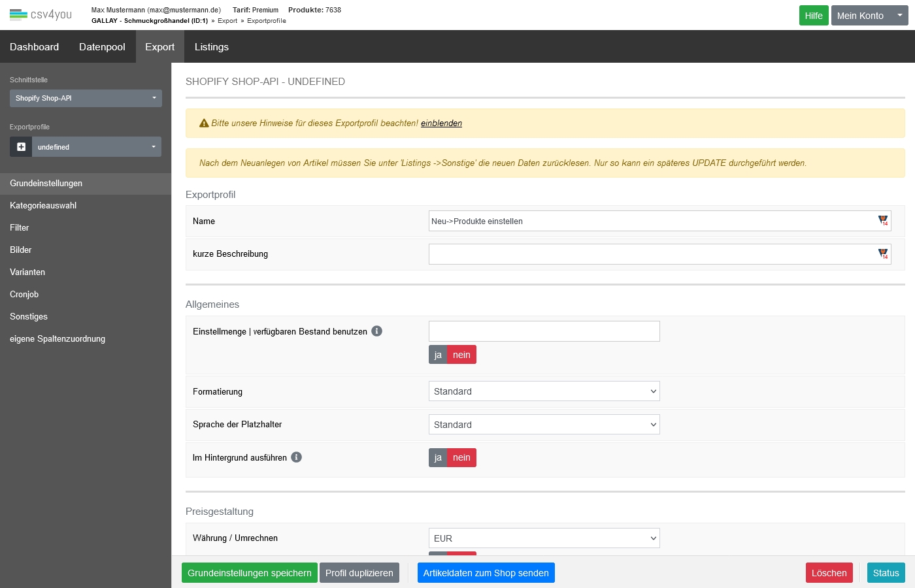This screenshot has width=915, height=588.
Task: Click the plus icon to add export profile
Action: (x=21, y=147)
